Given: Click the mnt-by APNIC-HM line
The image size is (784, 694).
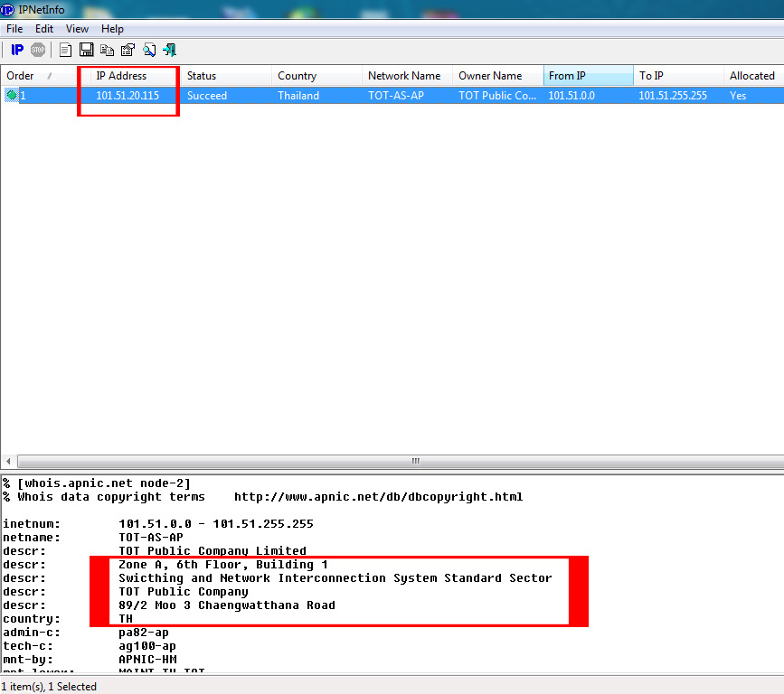Looking at the screenshot, I should (90, 659).
